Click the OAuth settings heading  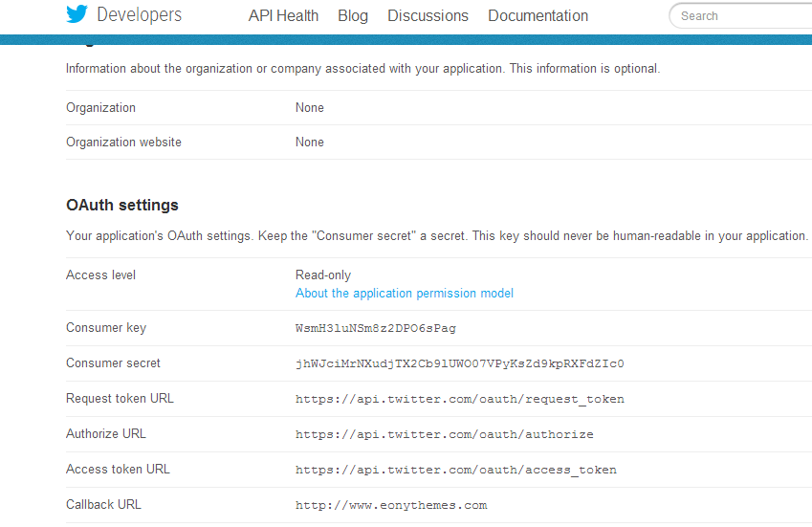coord(121,206)
